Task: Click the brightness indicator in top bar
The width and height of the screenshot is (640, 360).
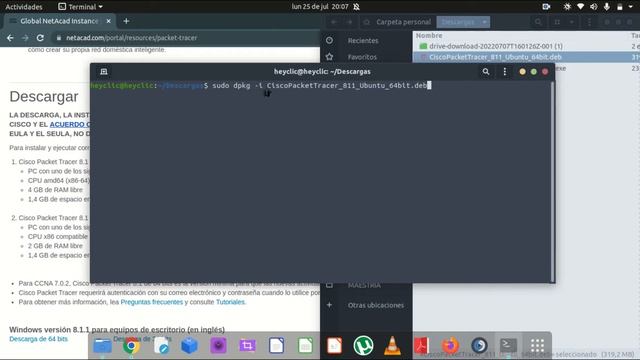Action: point(567,7)
